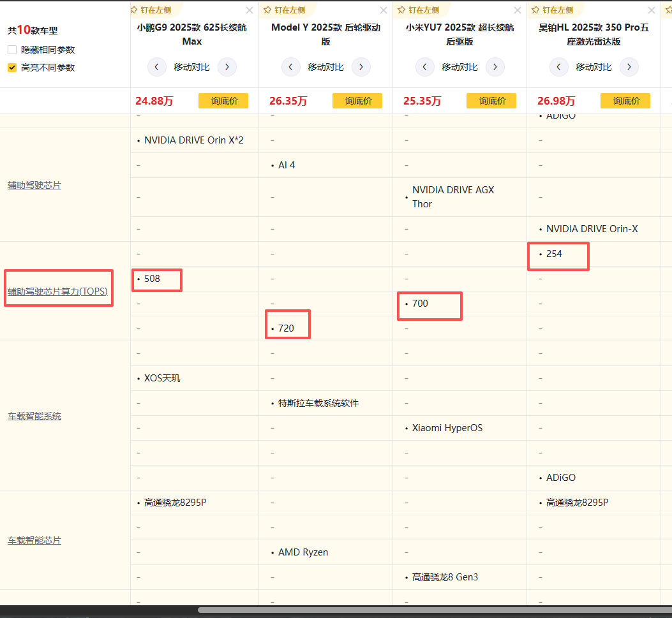
Task: Select the NVIDIA DRIVE Orin X*2 cell
Action: (194, 140)
